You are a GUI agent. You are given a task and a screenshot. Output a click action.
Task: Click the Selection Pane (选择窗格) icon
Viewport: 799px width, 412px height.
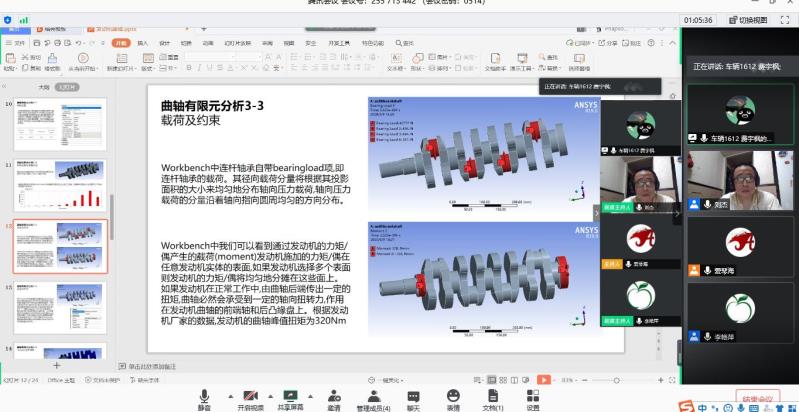tap(579, 61)
